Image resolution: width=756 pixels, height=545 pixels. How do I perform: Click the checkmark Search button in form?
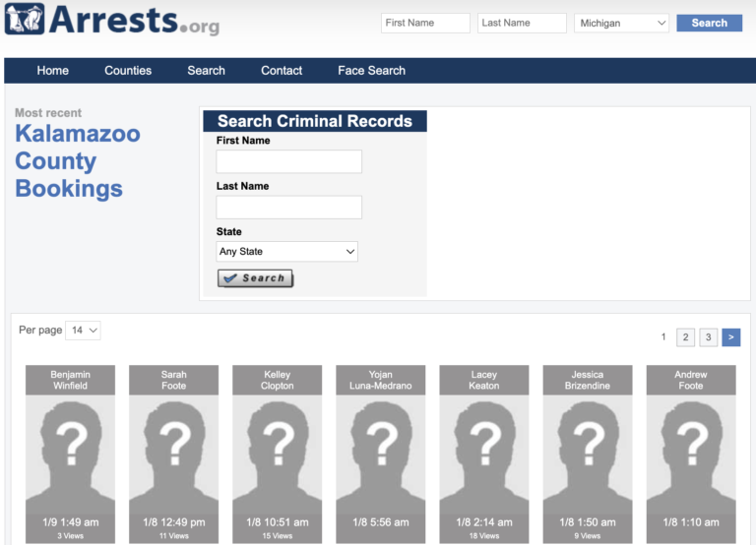click(x=255, y=278)
